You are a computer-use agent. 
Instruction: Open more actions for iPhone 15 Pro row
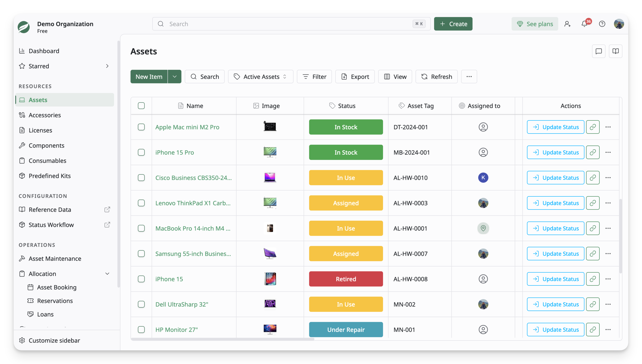pos(608,152)
